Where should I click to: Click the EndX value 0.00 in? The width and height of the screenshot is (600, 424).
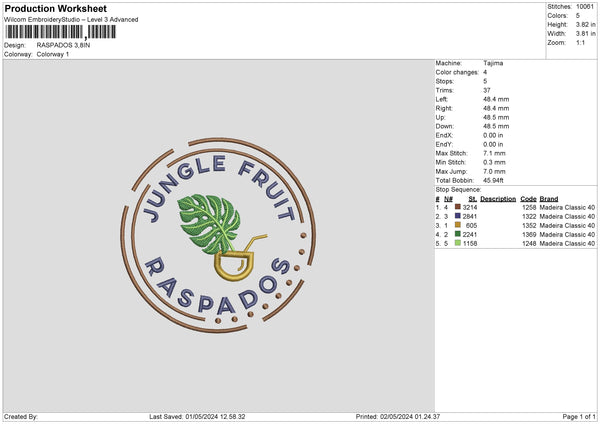(x=493, y=135)
